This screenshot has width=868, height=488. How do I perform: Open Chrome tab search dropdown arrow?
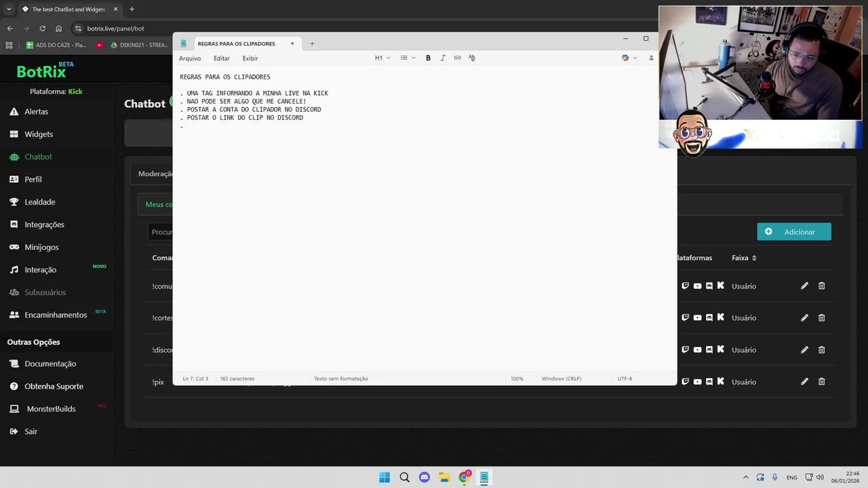[x=9, y=9]
